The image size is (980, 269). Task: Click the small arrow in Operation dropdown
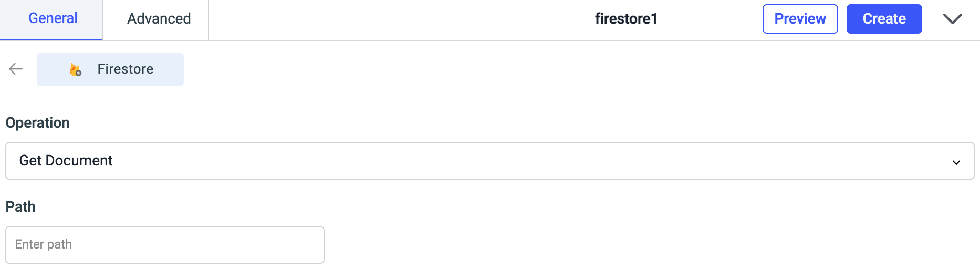(956, 162)
